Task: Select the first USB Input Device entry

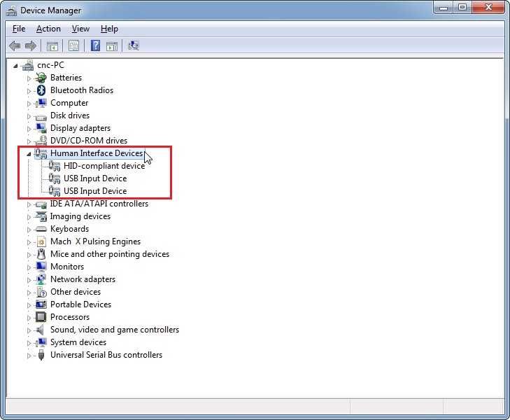Action: 95,178
